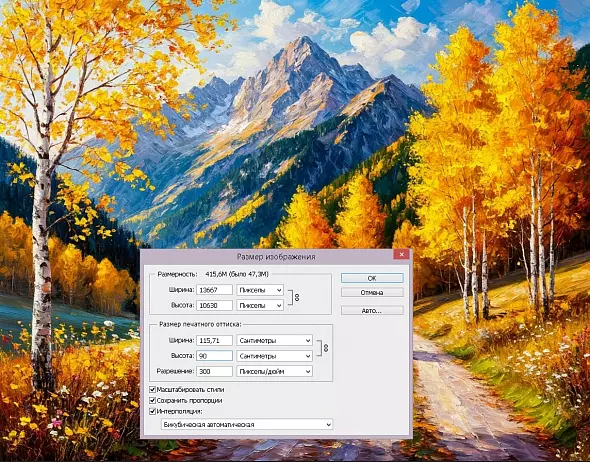This screenshot has height=462, width=590.
Task: Toggle the Масштабировать стили checkbox
Action: pos(152,389)
